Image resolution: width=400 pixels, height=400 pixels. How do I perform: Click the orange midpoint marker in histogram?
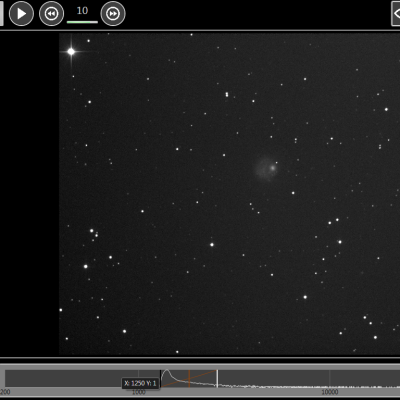[x=189, y=378]
